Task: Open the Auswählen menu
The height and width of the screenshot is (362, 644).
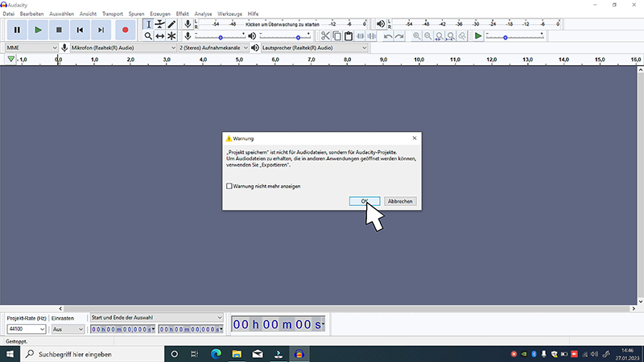Action: 62,14
